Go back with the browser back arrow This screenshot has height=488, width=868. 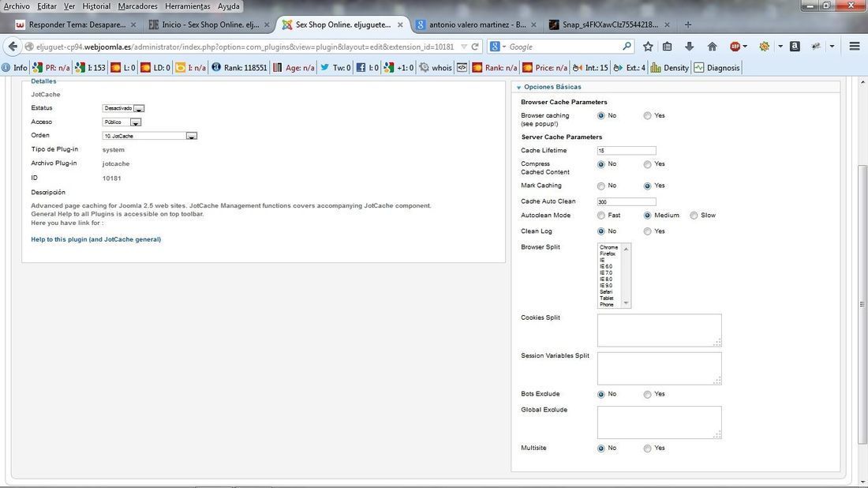pyautogui.click(x=13, y=47)
